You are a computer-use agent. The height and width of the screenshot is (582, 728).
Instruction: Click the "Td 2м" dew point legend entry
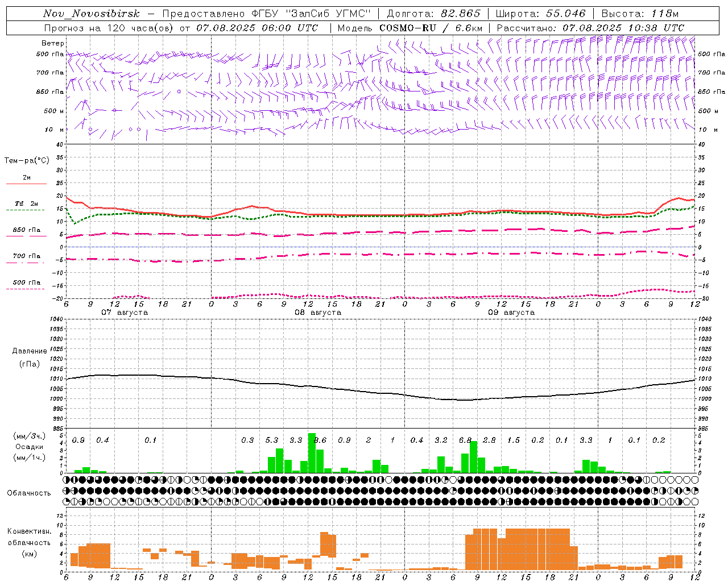27,203
